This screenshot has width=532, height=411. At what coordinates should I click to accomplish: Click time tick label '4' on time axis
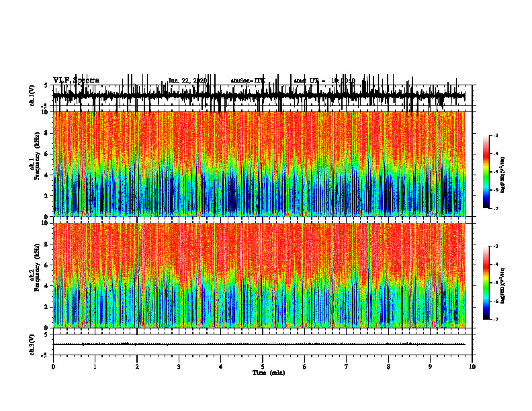tap(220, 367)
